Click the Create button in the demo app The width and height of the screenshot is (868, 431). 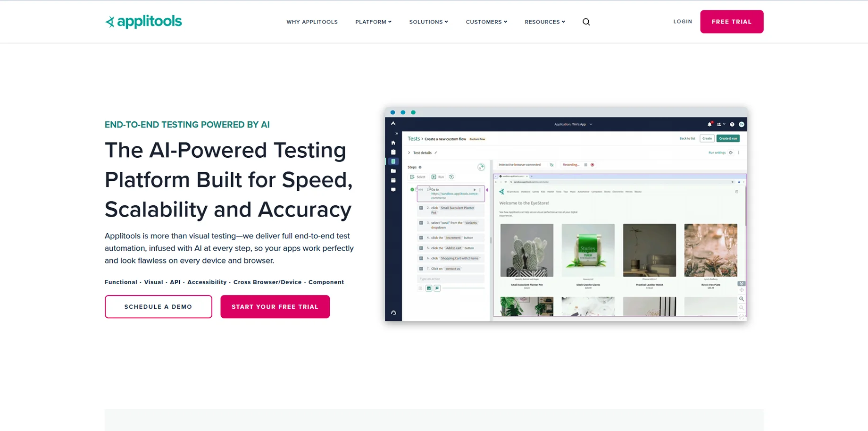707,139
